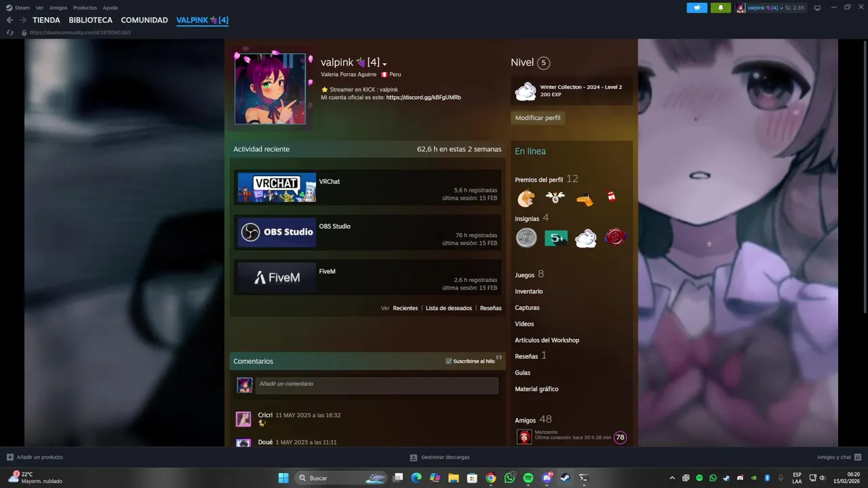Screen dimensions: 868x488
Task: Reload the page with the refresh icon
Action: click(9, 33)
